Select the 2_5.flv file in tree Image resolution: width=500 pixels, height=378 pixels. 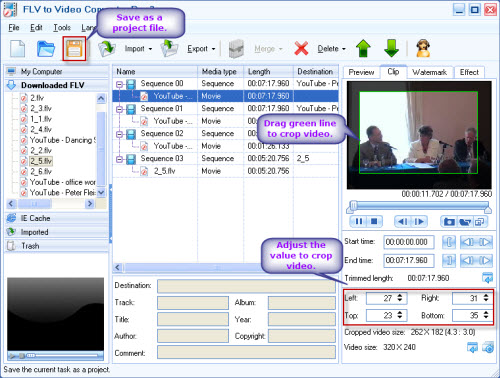click(x=41, y=161)
